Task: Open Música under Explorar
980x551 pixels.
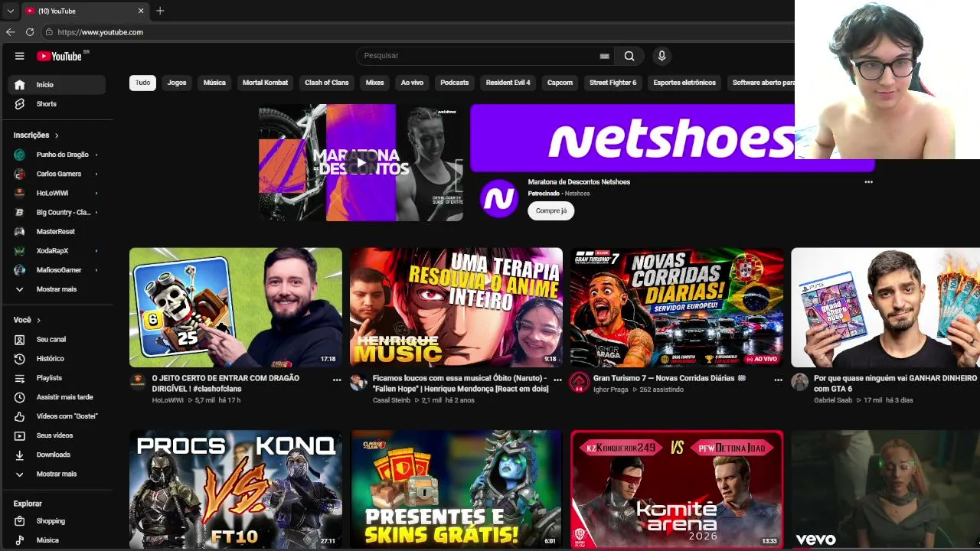Action: click(57, 540)
